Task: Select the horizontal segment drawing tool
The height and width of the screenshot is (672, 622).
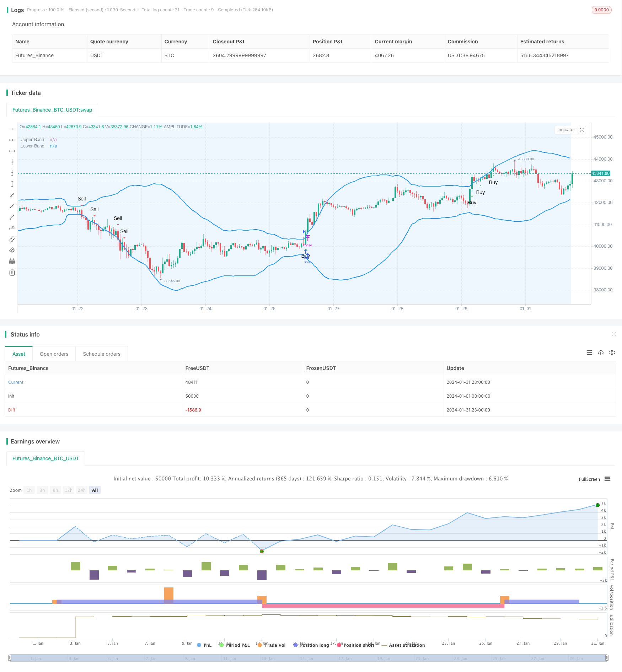Action: (x=12, y=151)
